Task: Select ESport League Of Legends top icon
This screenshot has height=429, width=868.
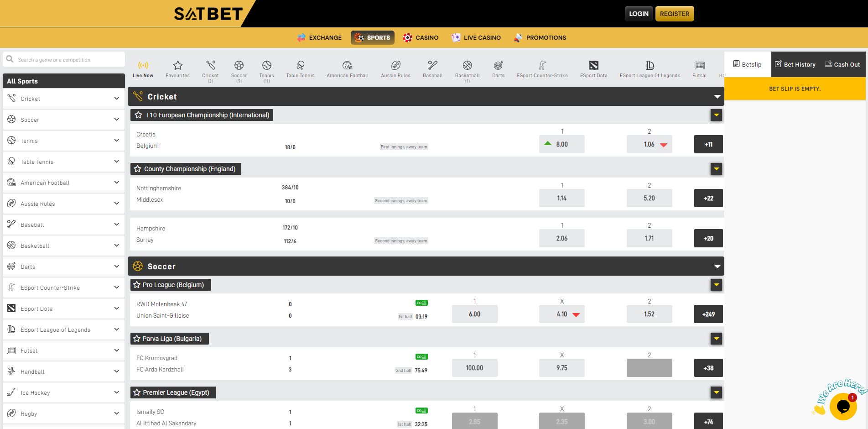Action: [x=650, y=65]
